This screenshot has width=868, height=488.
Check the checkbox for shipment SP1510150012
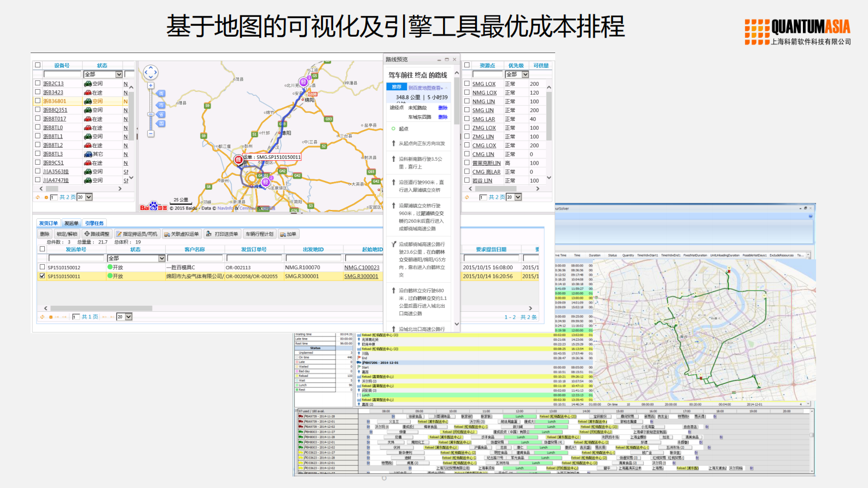42,267
